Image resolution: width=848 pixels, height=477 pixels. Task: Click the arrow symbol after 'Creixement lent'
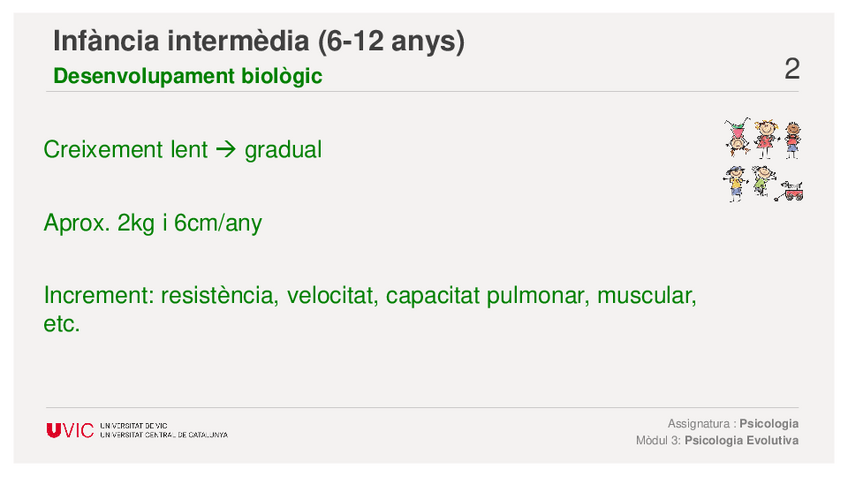(225, 150)
